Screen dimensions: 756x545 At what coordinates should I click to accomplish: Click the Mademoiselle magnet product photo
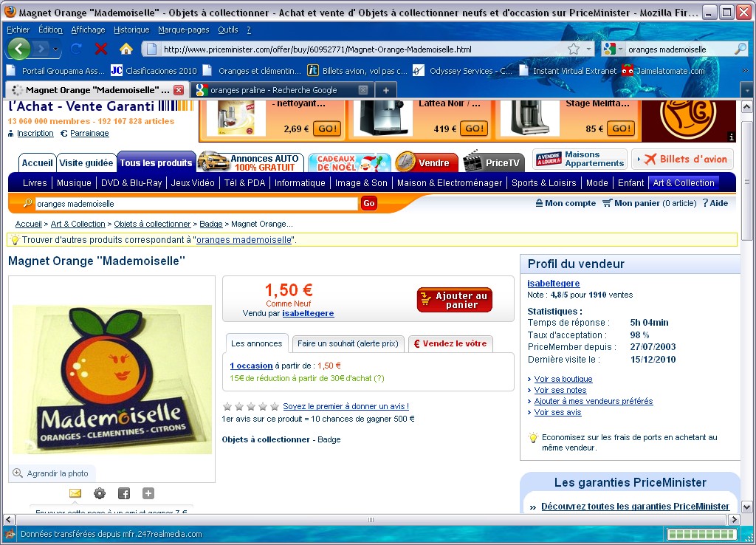coord(112,380)
